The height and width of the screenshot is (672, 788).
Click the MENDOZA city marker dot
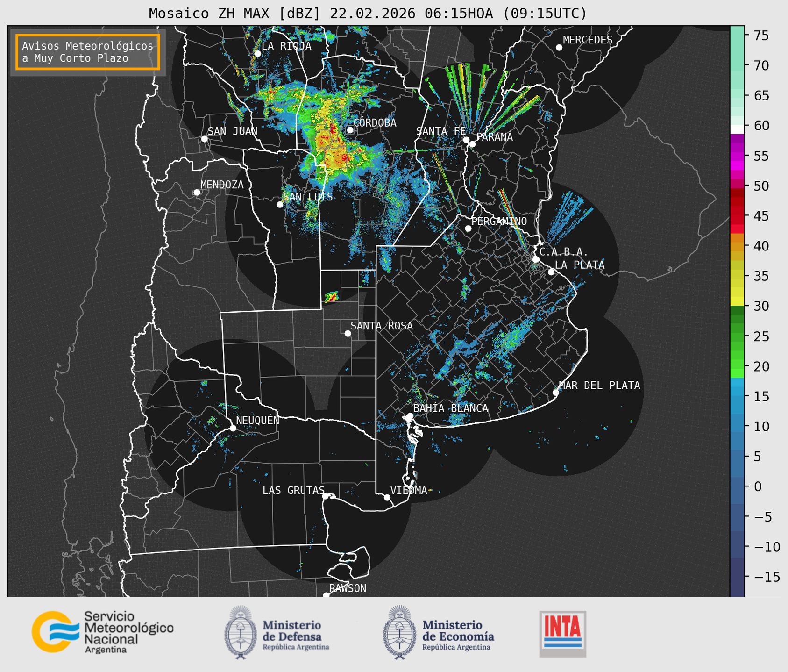pos(197,193)
